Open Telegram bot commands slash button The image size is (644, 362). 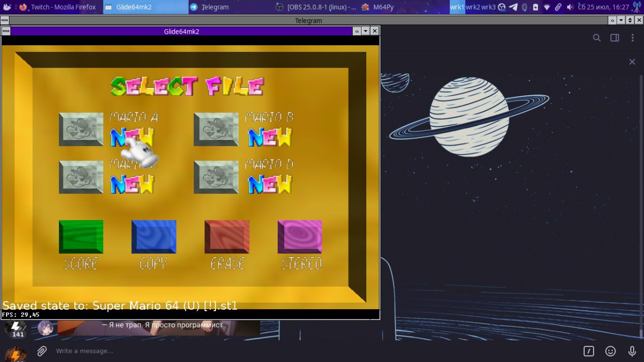589,351
